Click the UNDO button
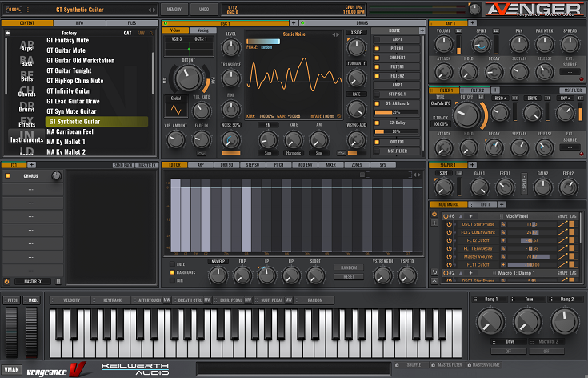Screen dimensions: 588x378 coord(204,10)
